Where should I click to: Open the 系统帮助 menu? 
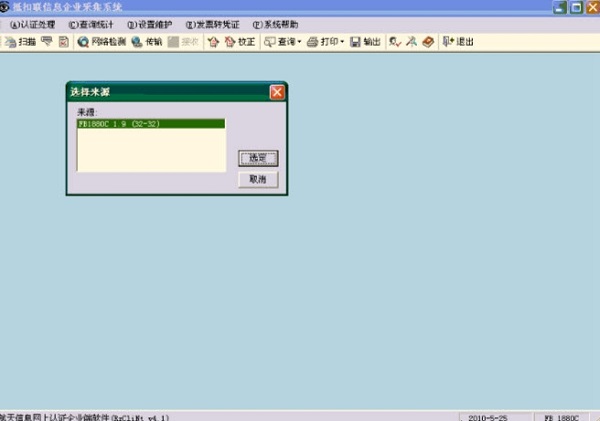coord(275,25)
